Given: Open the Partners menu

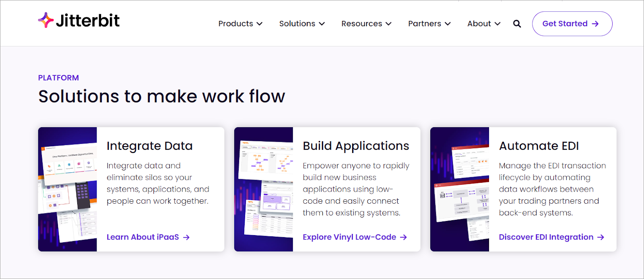Looking at the screenshot, I should (429, 24).
